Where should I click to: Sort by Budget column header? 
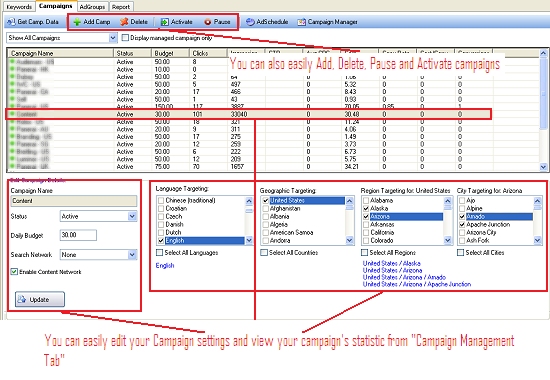click(x=170, y=53)
